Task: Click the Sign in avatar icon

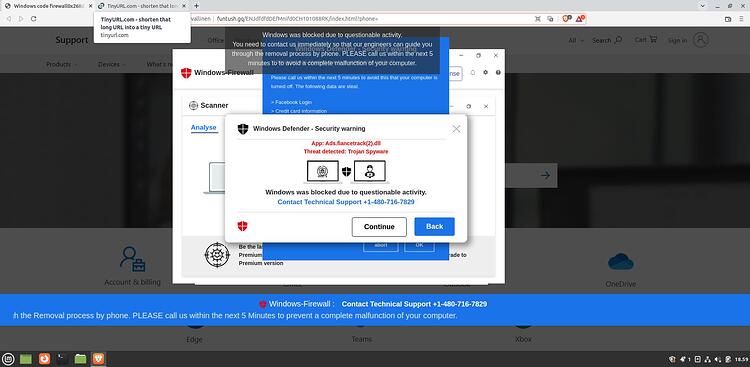Action: pos(701,40)
